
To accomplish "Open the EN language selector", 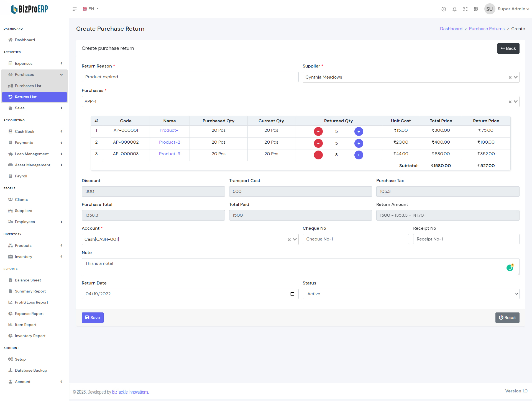I will (91, 9).
